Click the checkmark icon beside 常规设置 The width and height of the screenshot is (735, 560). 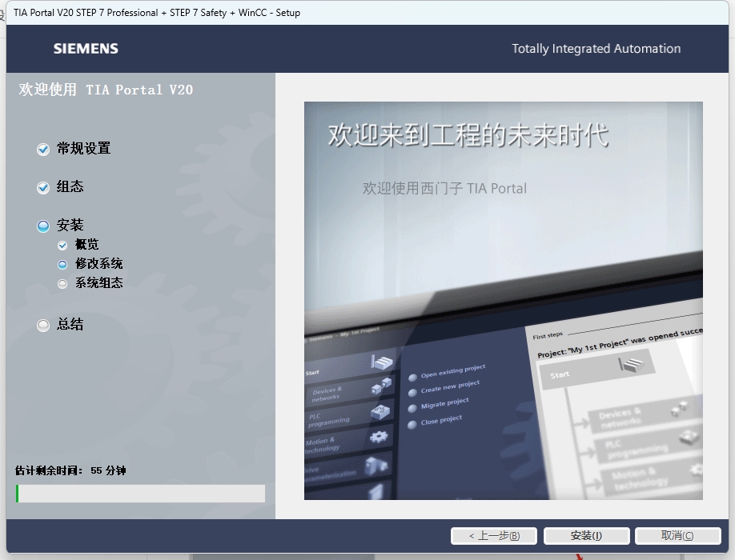pos(42,149)
